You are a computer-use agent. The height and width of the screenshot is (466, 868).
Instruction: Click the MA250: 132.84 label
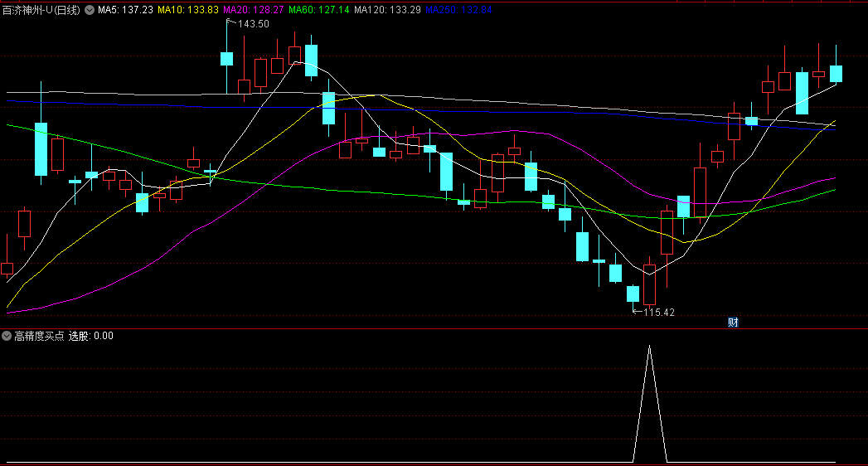[x=458, y=10]
